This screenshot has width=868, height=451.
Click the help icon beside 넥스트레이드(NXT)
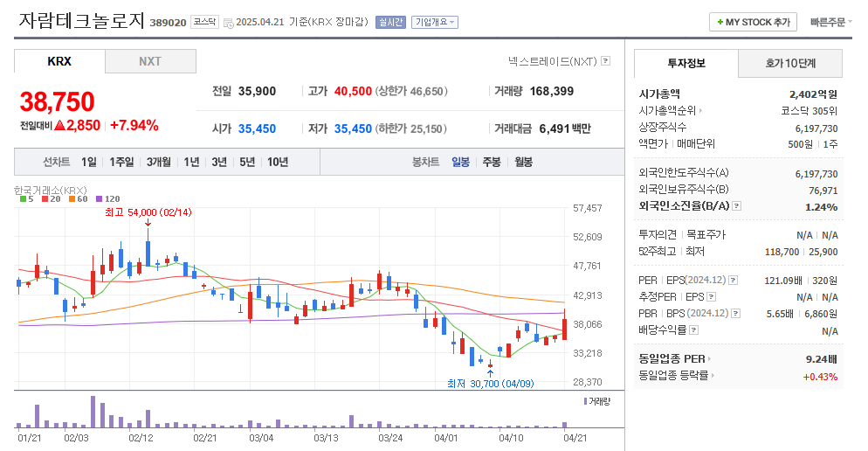(x=606, y=61)
